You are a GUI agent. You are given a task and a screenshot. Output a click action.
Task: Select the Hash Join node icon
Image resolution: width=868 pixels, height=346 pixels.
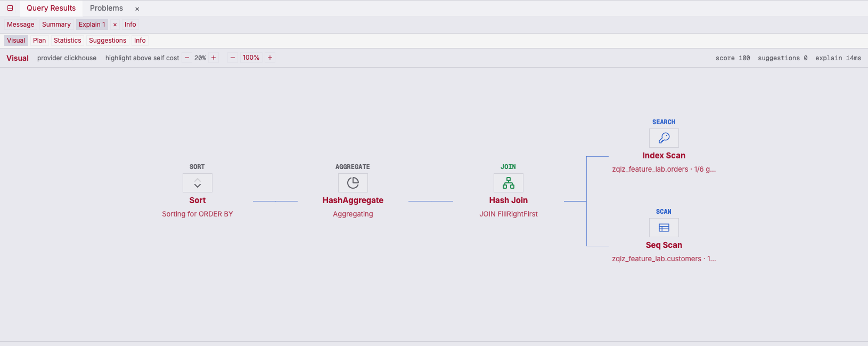click(509, 183)
